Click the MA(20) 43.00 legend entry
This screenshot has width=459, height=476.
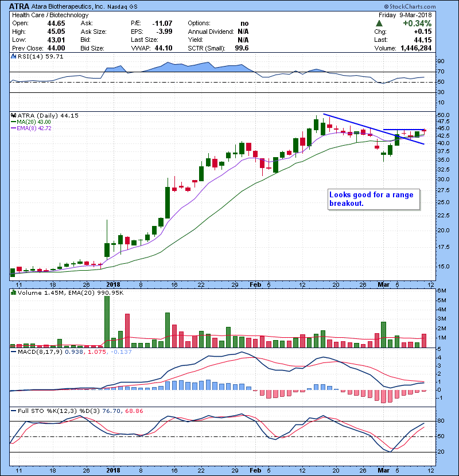(31, 122)
